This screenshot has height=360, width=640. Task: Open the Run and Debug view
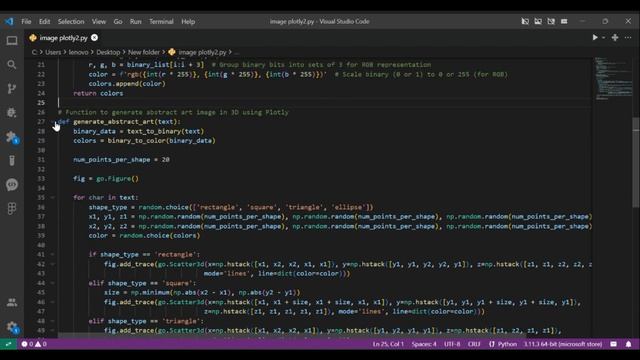tap(12, 112)
